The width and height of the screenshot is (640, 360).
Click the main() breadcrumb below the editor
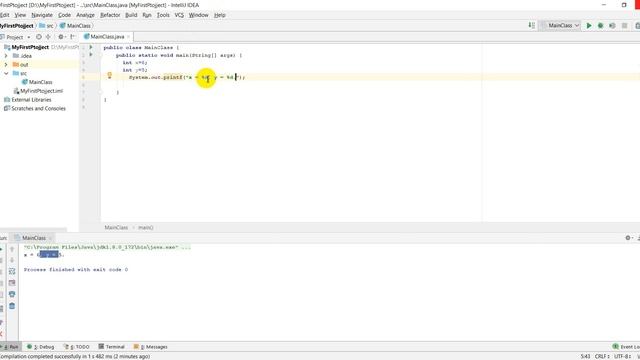coord(146,228)
